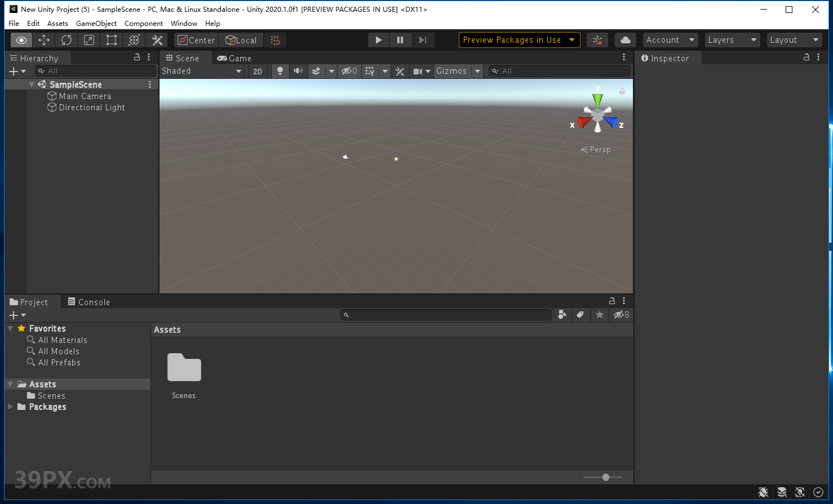
Task: Click the Gizmos button
Action: (x=451, y=71)
